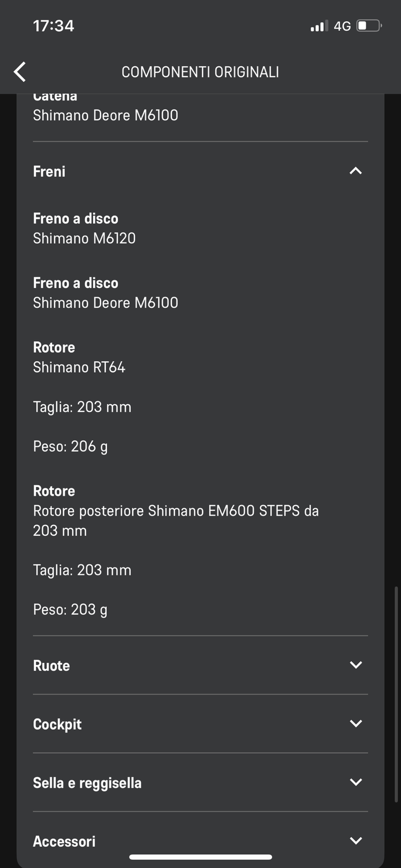Tap the battery status icon
The width and height of the screenshot is (401, 868).
click(369, 26)
